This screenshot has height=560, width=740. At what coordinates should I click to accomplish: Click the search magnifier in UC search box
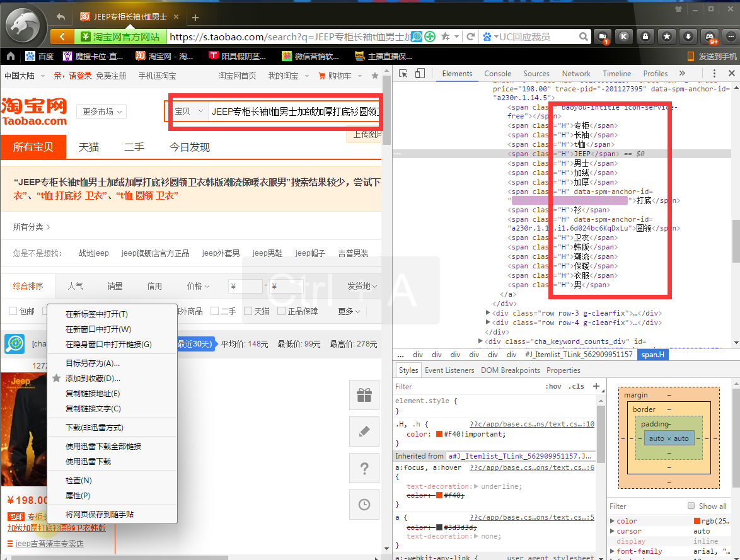584,37
